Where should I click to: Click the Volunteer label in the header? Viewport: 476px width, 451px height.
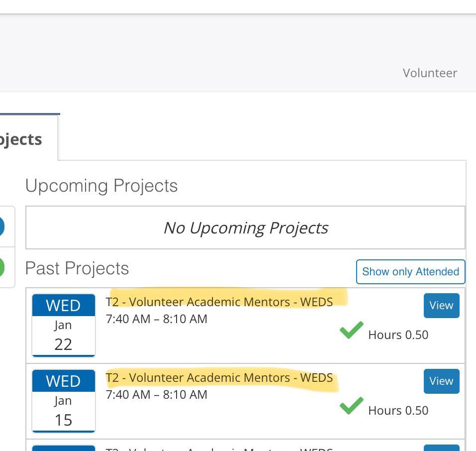point(429,73)
